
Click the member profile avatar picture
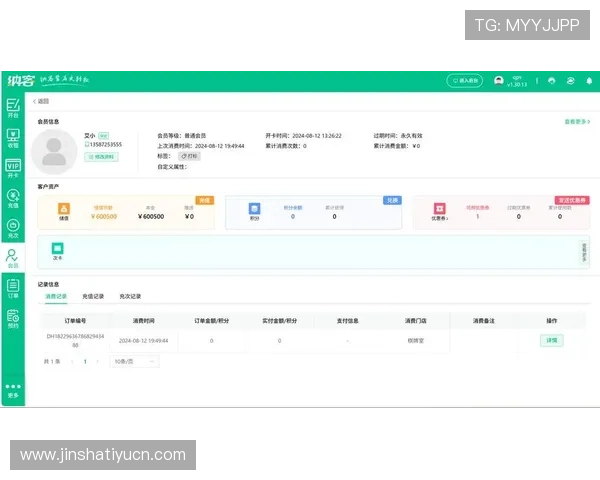click(x=54, y=152)
